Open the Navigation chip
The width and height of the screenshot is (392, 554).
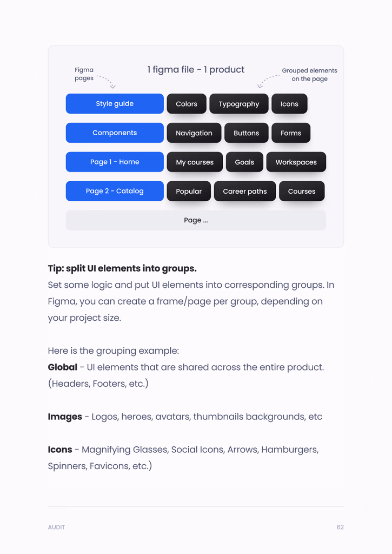pyautogui.click(x=194, y=133)
